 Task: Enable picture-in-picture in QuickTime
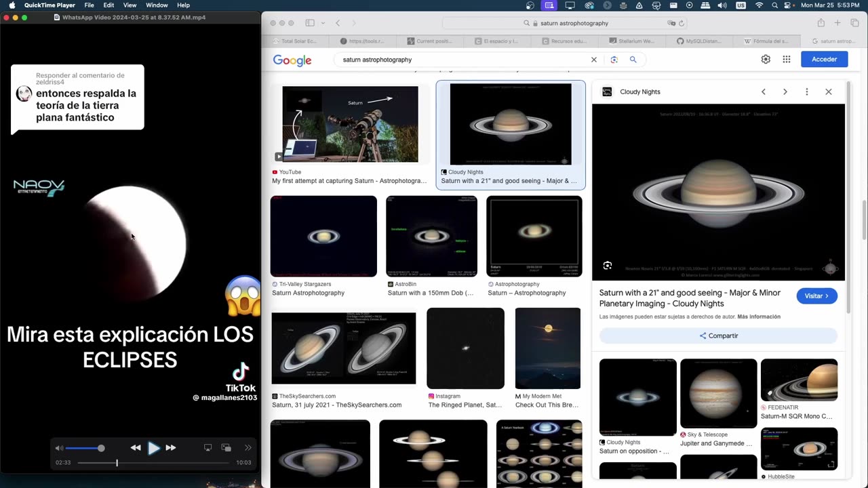tap(226, 447)
